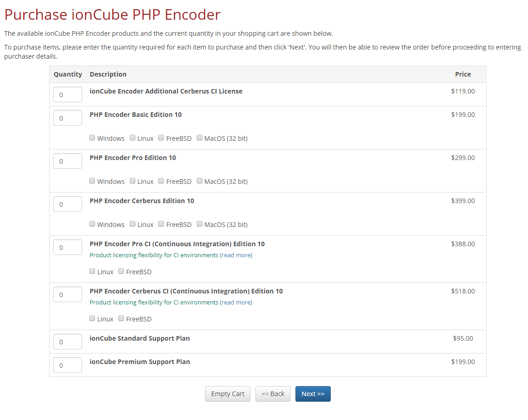Go back with the << Back button

pyautogui.click(x=273, y=394)
